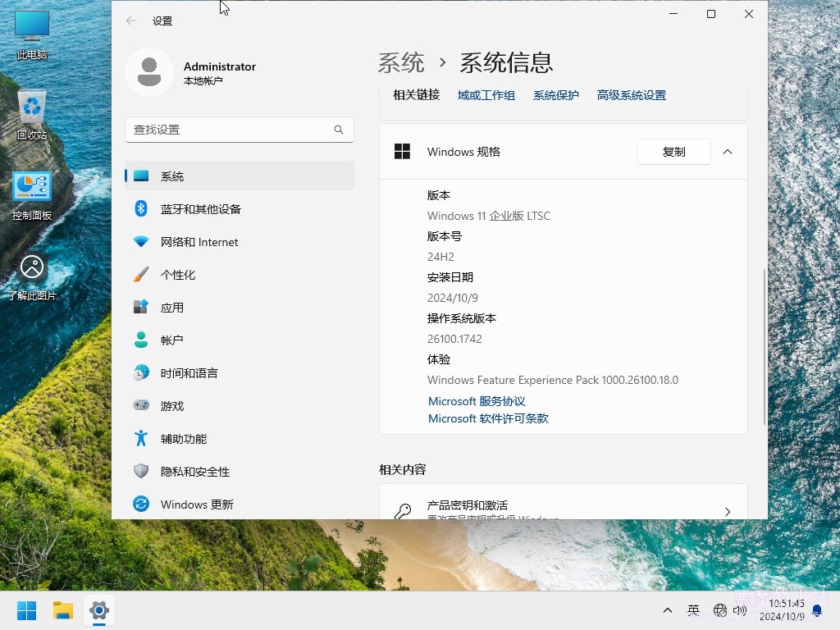The image size is (840, 630).
Task: Click the search magnifier icon
Action: coord(339,130)
